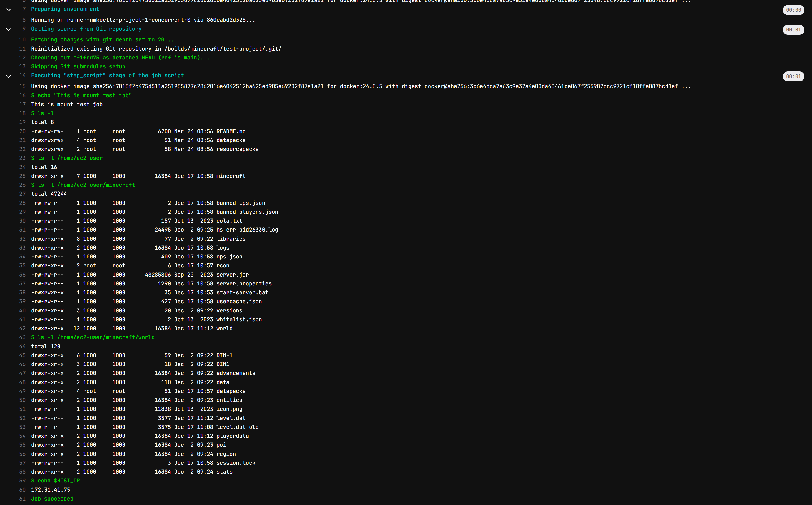Click line number 26 for ls minecraft command
This screenshot has height=505, width=812.
(22, 185)
